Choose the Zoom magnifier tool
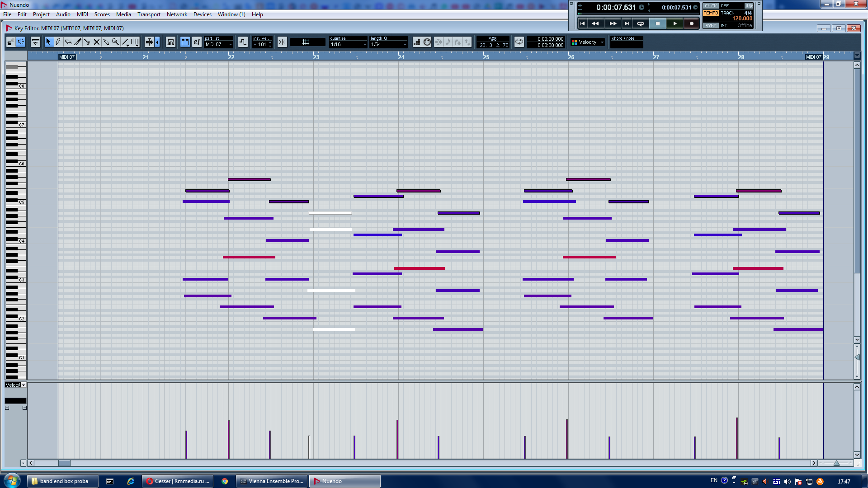The height and width of the screenshot is (488, 868). [x=115, y=42]
